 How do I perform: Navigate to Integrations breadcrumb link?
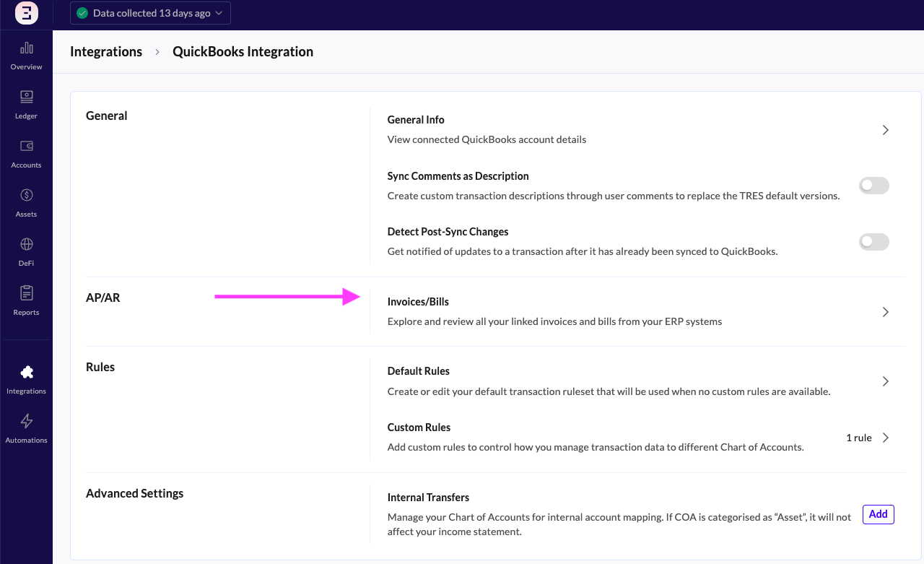(106, 52)
